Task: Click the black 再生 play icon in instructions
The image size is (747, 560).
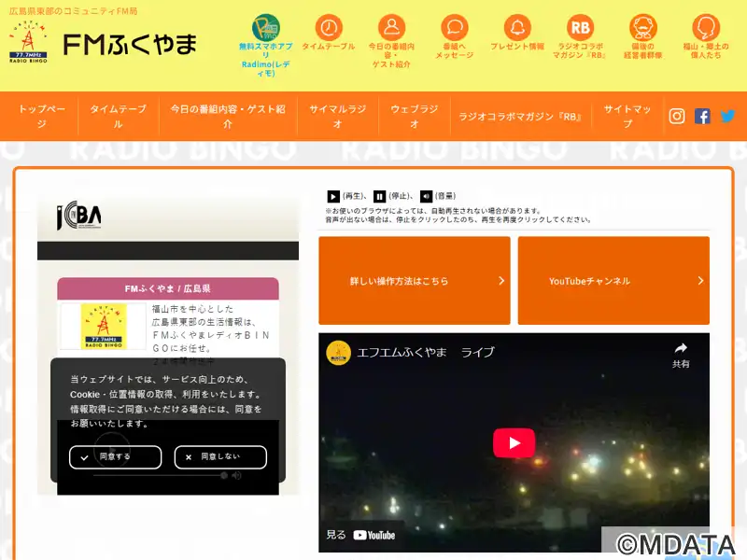Action: click(x=333, y=196)
